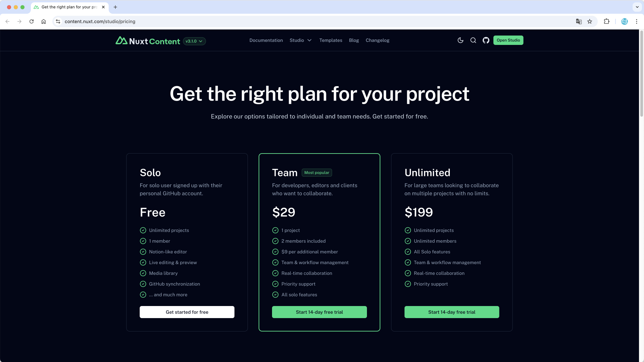Navigate to the Blog menu item
Image resolution: width=644 pixels, height=362 pixels.
(354, 40)
